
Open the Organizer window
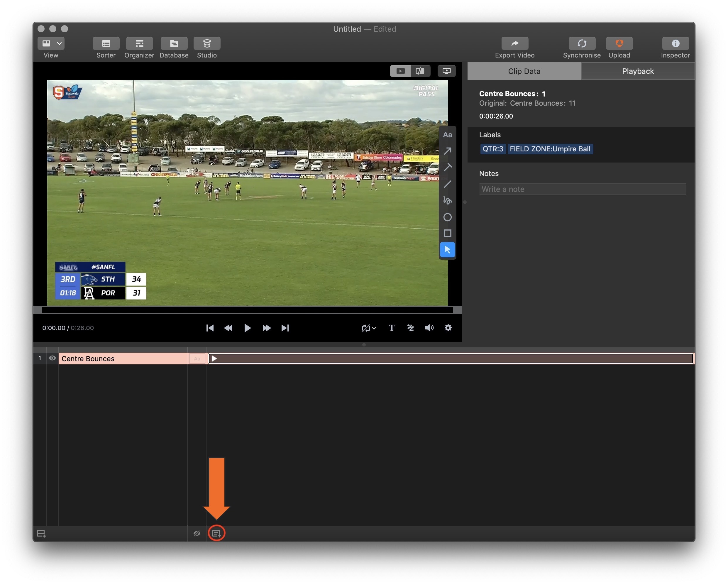[139, 43]
